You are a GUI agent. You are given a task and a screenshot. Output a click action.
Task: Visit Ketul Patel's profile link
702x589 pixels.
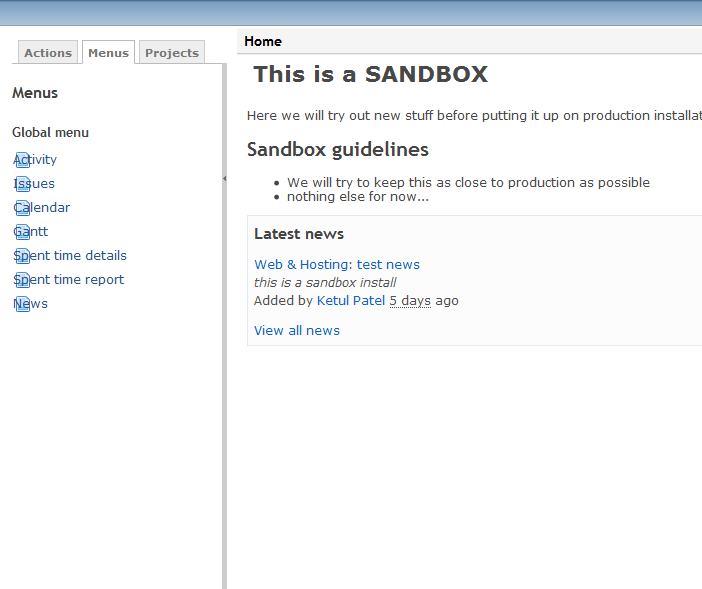[x=351, y=300]
